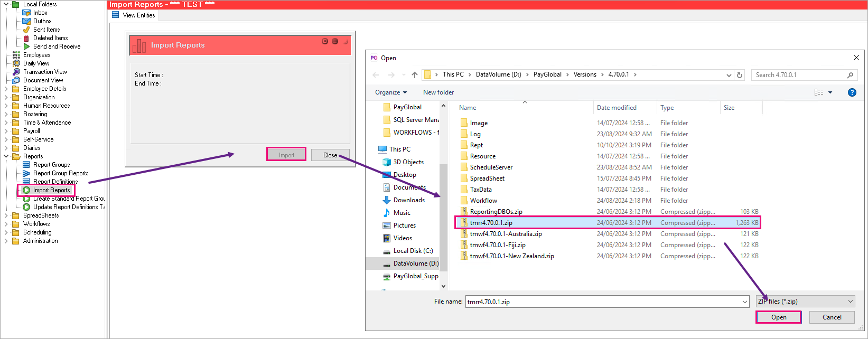Viewport: 868px width, 339px height.
Task: Click the Send and Receive green arrow icon
Action: (x=26, y=46)
